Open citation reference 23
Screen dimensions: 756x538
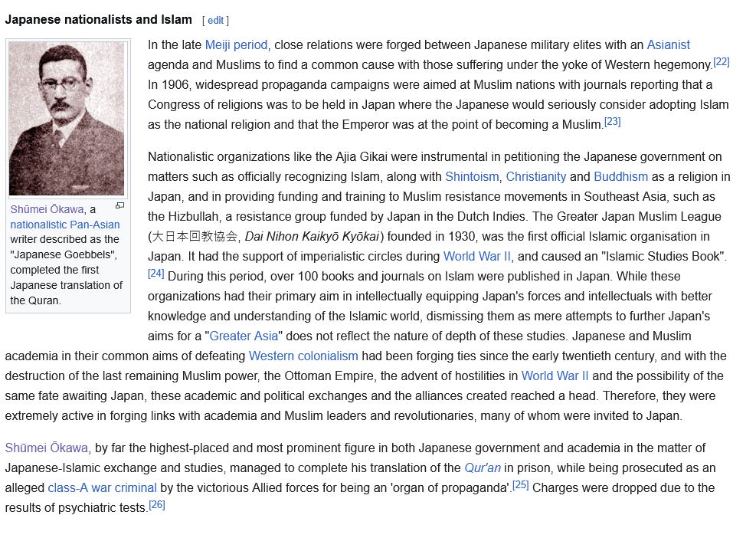click(612, 122)
